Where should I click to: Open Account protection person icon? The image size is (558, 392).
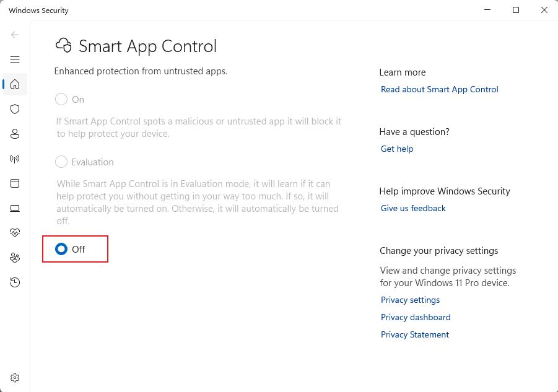point(15,134)
